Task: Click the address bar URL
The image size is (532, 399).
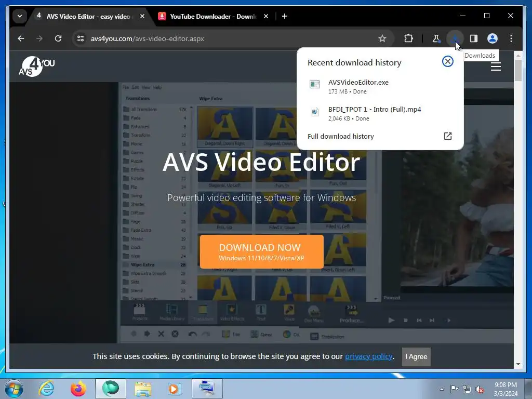Action: (x=147, y=38)
